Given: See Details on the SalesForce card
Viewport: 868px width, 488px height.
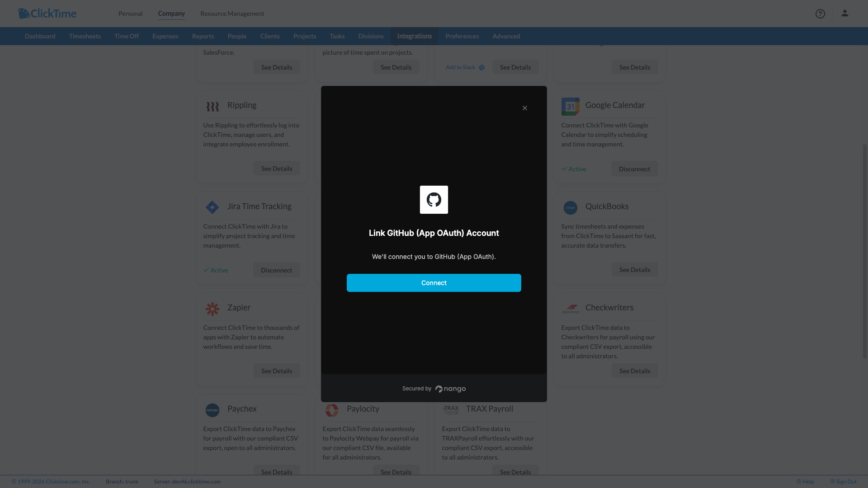Looking at the screenshot, I should click(x=277, y=67).
